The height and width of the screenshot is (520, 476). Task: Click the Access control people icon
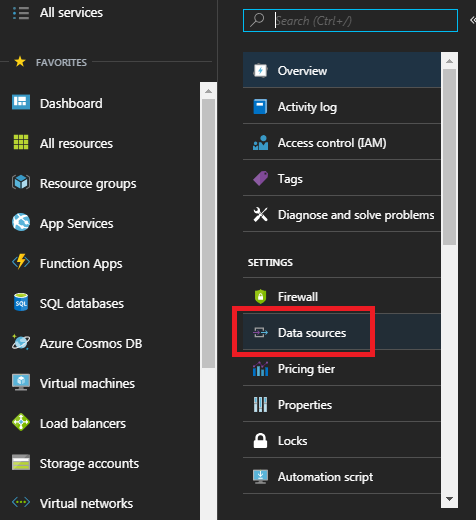point(260,143)
